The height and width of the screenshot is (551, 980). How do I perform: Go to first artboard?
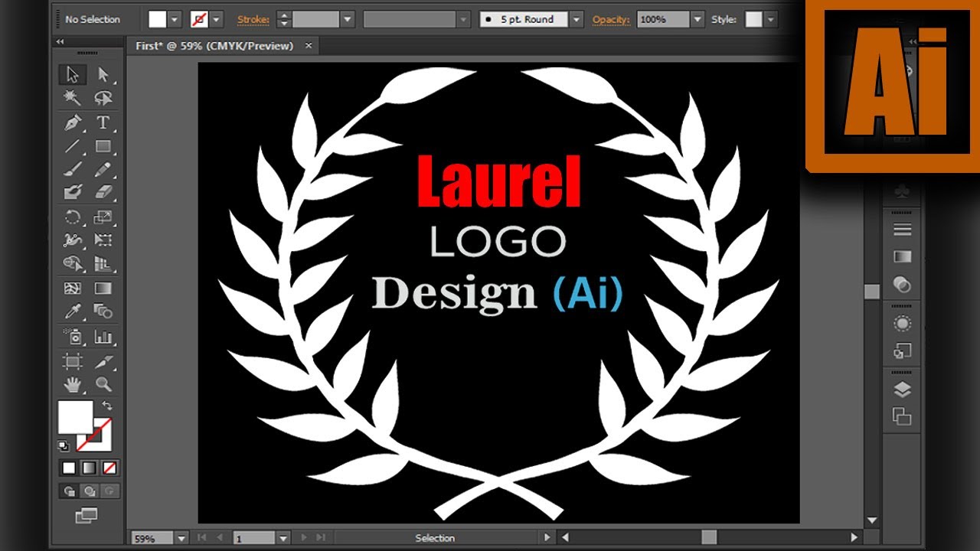[x=203, y=538]
